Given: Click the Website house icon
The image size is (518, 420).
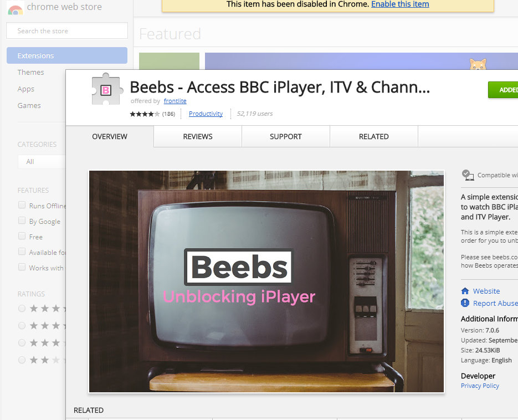Looking at the screenshot, I should [x=465, y=291].
